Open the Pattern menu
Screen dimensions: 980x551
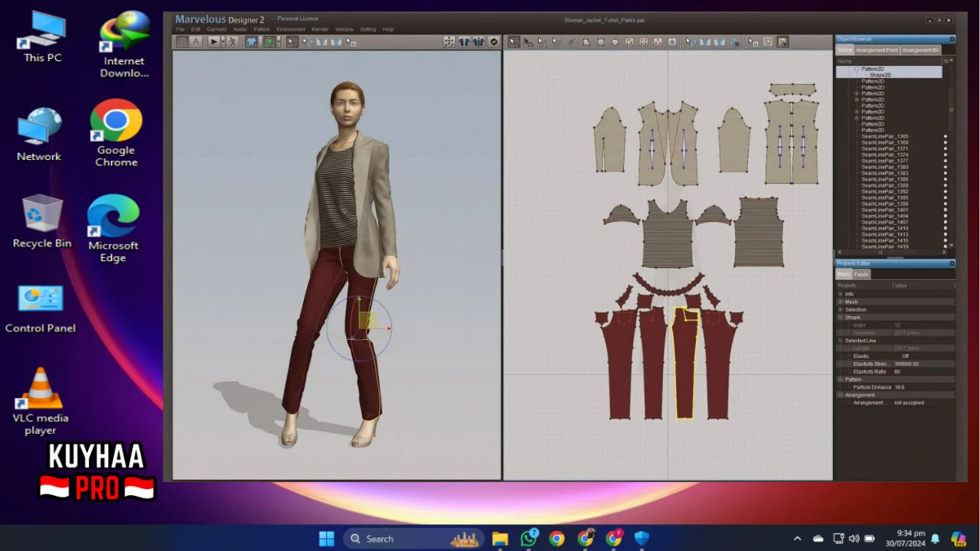pyautogui.click(x=262, y=29)
